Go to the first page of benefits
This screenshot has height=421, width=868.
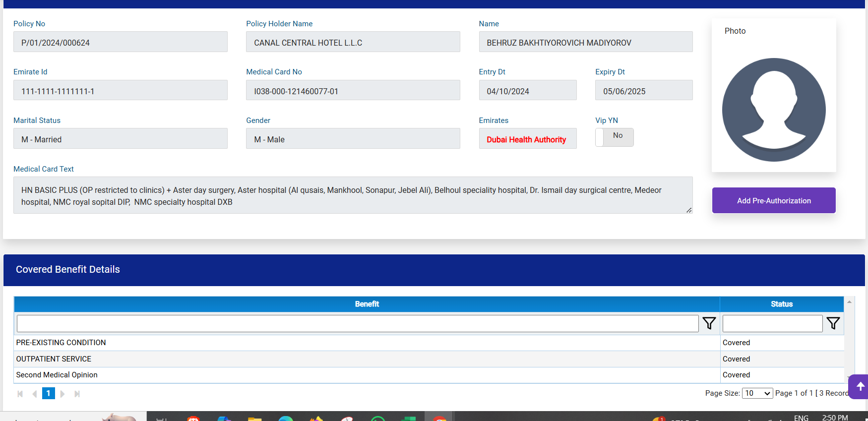[x=20, y=394]
